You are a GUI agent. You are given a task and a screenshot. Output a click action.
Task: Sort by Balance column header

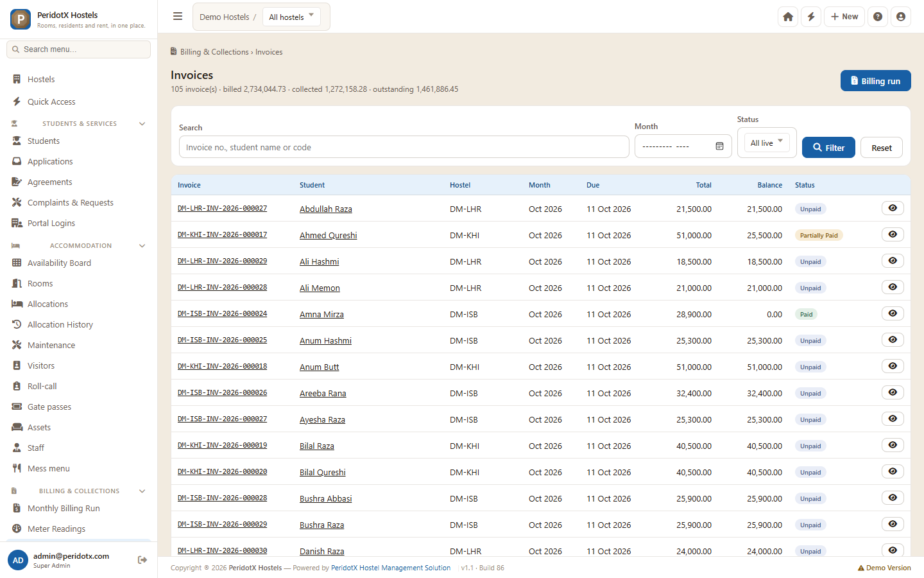[x=769, y=185]
